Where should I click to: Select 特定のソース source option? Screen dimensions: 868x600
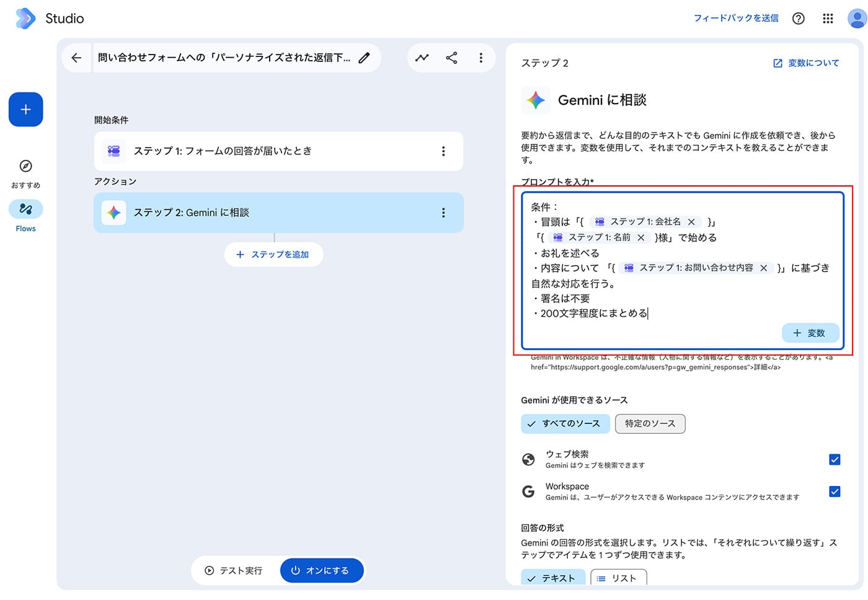tap(650, 423)
